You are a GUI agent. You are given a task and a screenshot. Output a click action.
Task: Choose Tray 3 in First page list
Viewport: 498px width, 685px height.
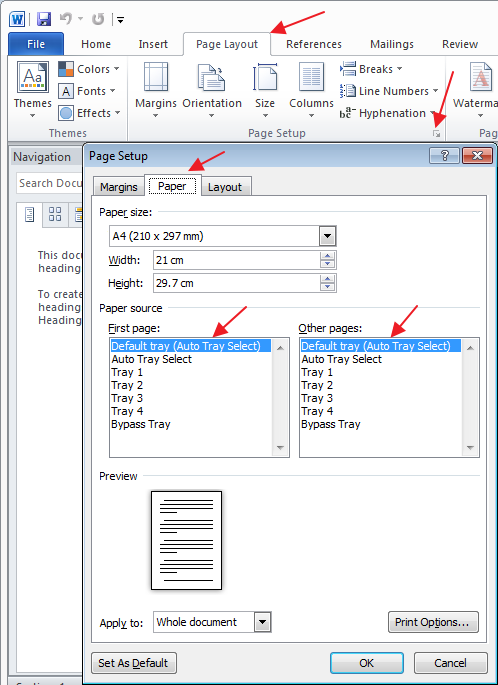190,398
